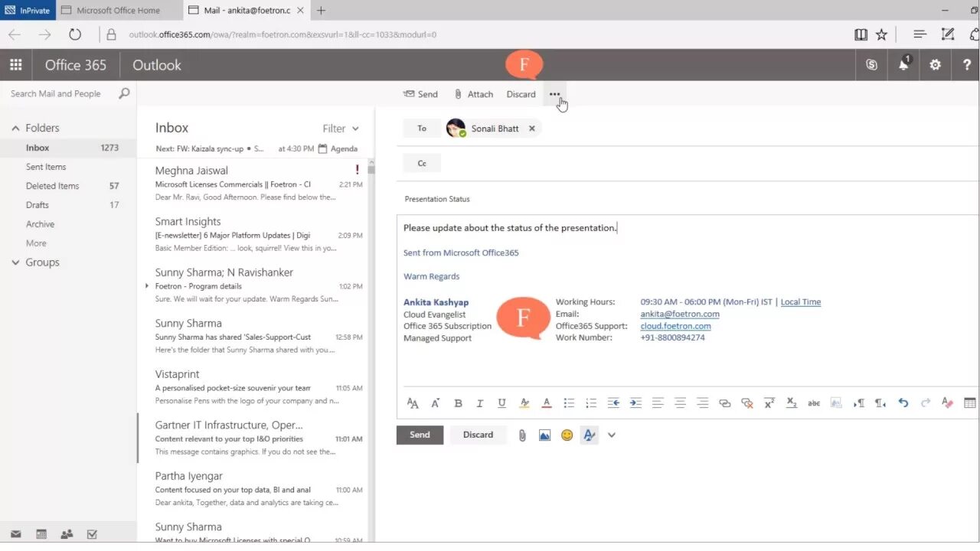
Task: Insert a bulleted list
Action: point(569,403)
